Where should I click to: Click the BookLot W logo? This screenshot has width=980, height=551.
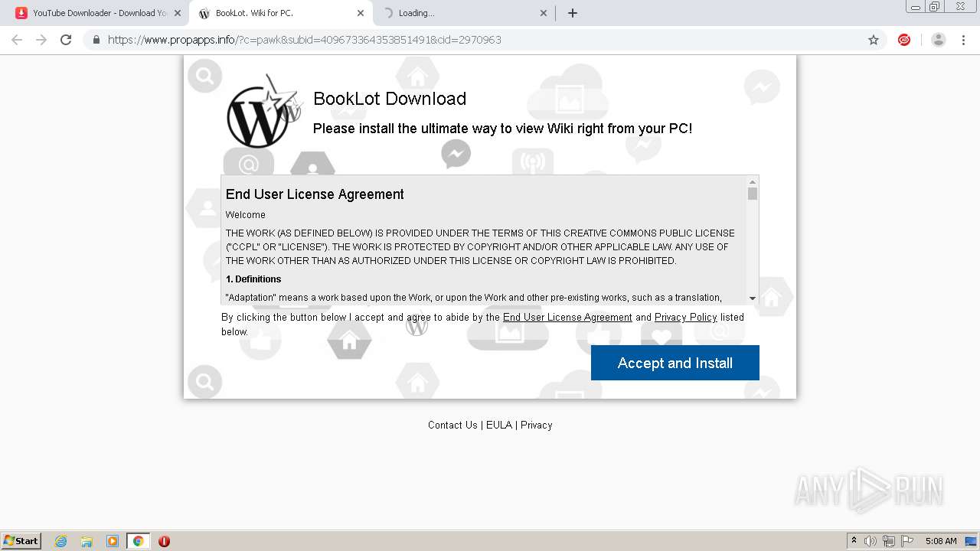tap(263, 112)
